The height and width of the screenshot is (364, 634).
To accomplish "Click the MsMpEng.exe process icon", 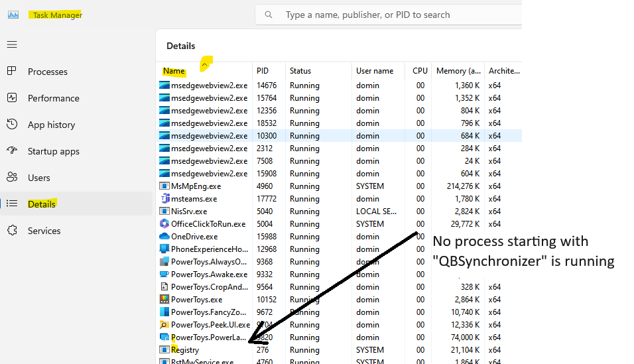I will [x=164, y=186].
